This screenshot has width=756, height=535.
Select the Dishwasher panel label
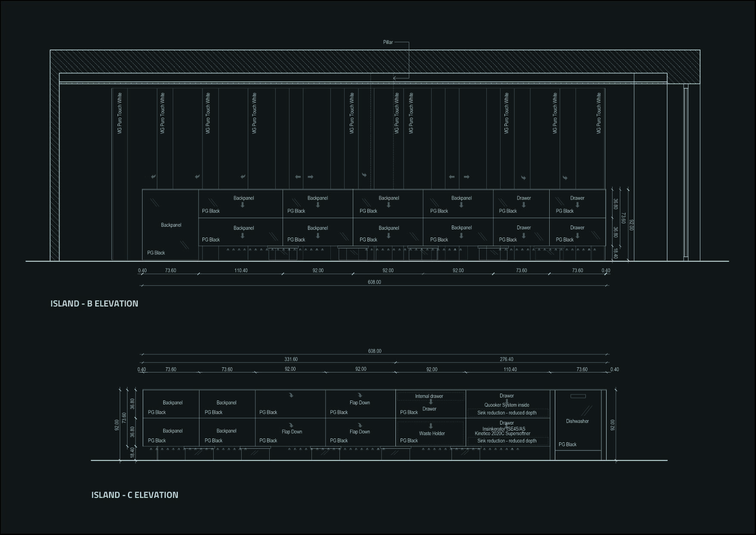[x=577, y=421]
